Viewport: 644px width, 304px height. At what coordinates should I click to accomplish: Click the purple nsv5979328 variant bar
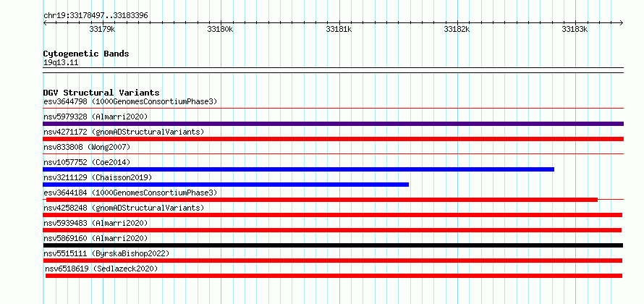click(333, 124)
